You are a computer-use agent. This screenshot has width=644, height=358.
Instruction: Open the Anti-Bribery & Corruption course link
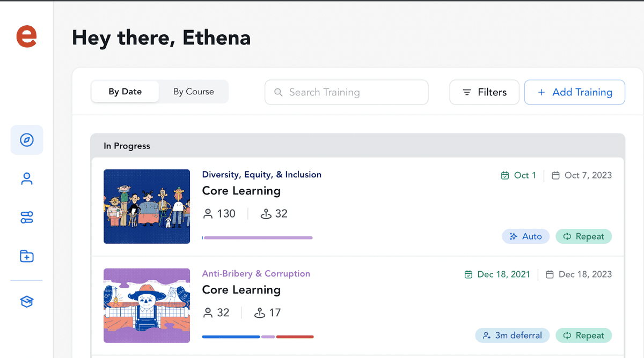tap(256, 273)
